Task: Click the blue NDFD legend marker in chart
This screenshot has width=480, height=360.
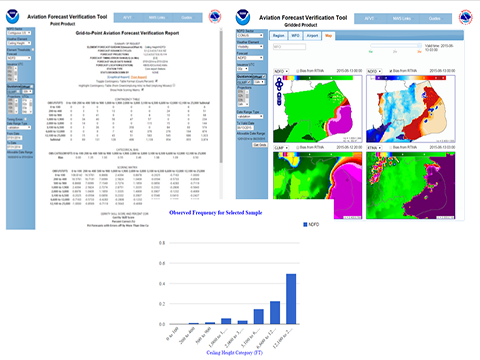Action: 305,225
